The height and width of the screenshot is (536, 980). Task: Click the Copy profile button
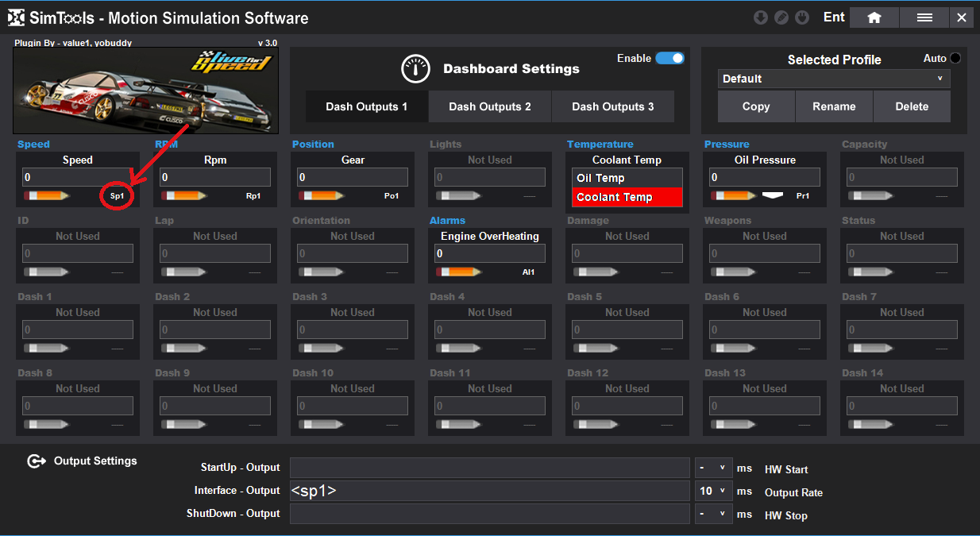(756, 106)
